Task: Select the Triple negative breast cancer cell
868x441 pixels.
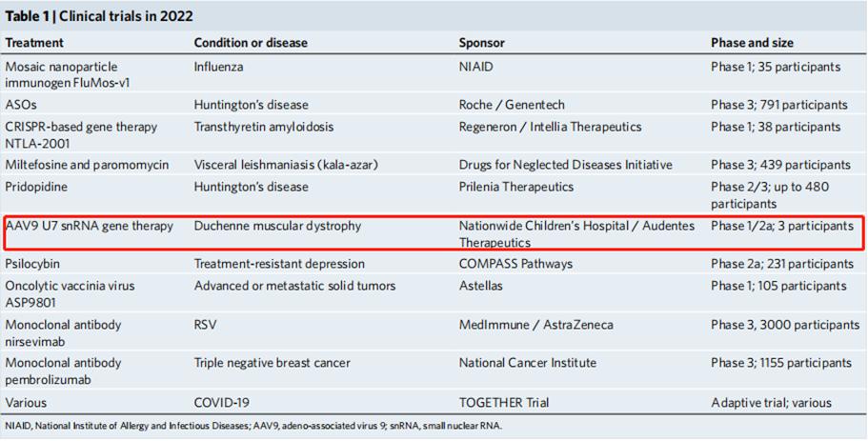Action: pyautogui.click(x=273, y=363)
